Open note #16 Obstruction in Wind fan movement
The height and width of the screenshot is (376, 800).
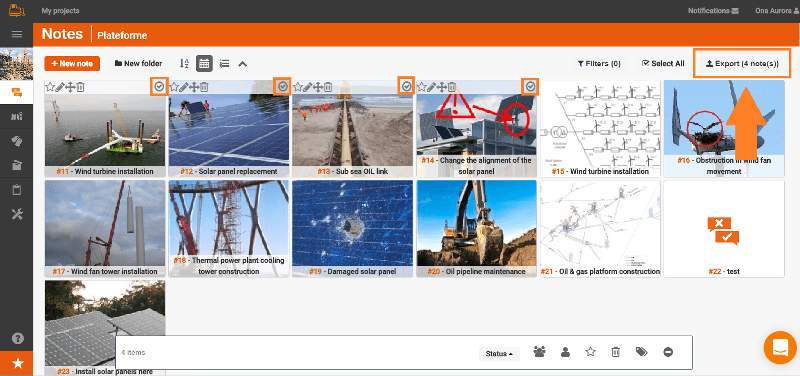[x=724, y=128]
